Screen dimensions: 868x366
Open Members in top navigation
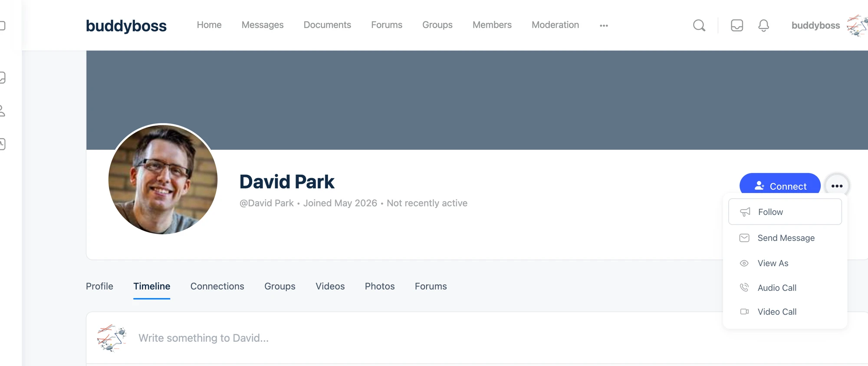[x=492, y=25]
